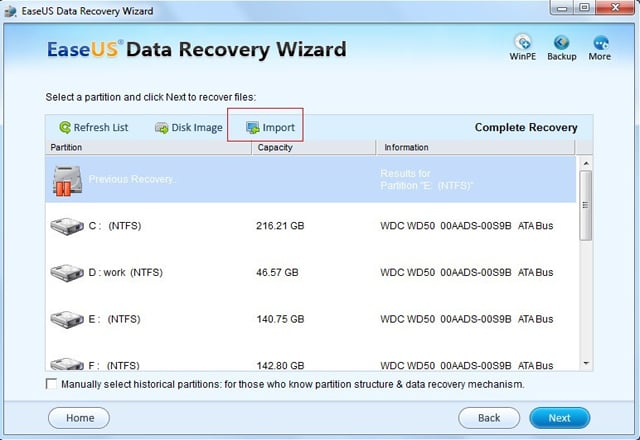
Task: Click the 'Complete Recovery' label
Action: (x=526, y=127)
